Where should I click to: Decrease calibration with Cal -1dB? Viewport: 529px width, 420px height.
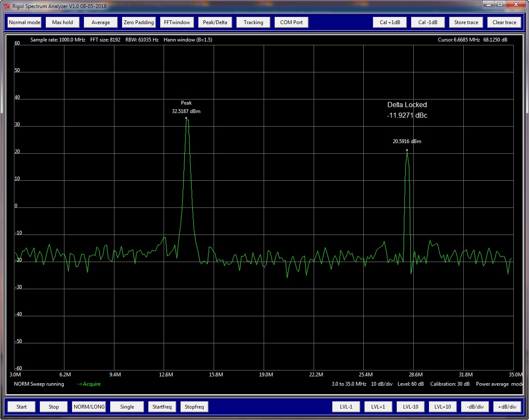pyautogui.click(x=428, y=22)
